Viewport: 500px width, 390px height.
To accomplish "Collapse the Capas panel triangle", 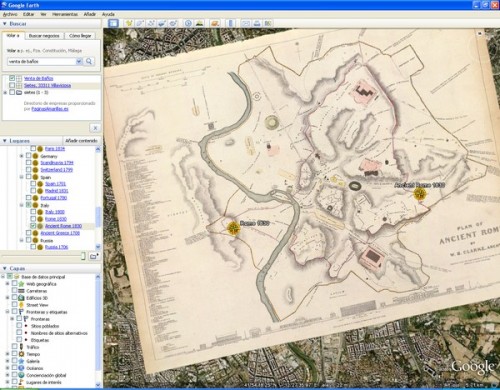I will point(4,268).
